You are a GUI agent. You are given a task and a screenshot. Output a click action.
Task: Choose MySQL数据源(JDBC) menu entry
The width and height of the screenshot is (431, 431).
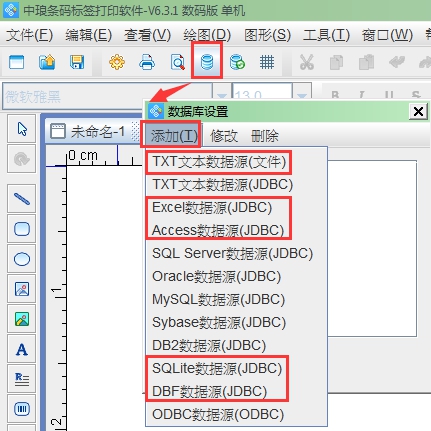[218, 299]
